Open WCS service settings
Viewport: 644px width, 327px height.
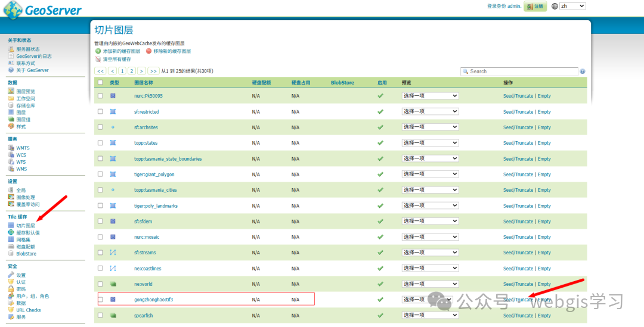21,155
